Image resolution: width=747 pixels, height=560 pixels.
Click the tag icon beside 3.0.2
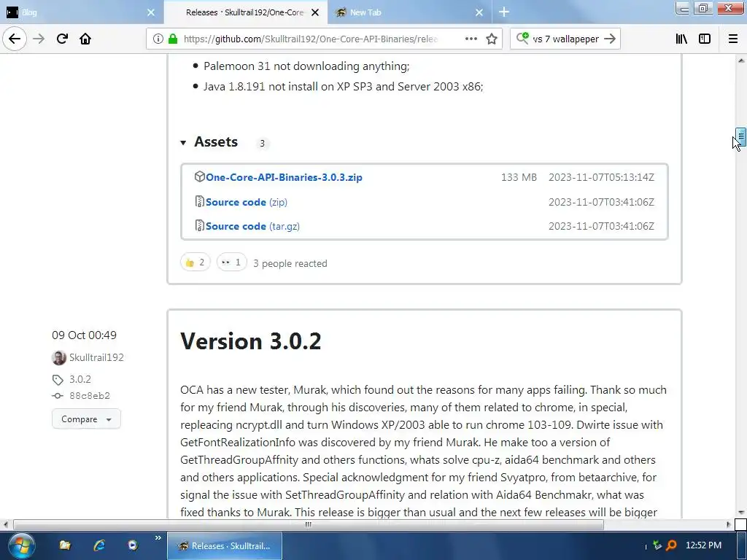pyautogui.click(x=58, y=379)
